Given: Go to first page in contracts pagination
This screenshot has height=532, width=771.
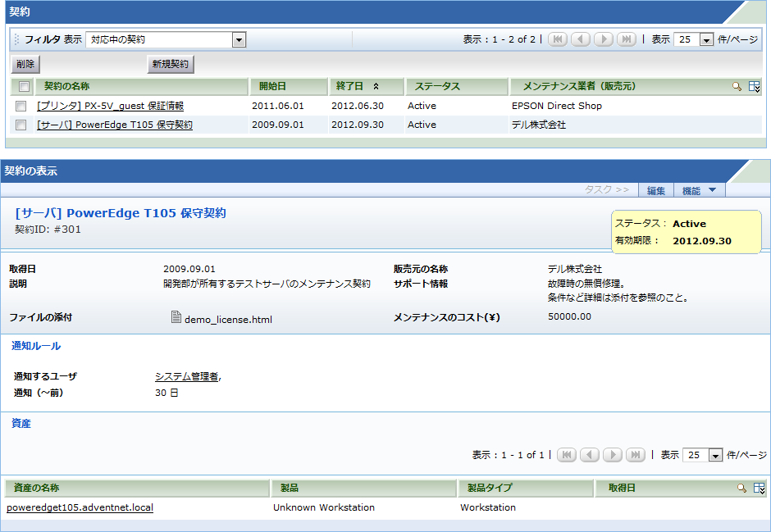Looking at the screenshot, I should 557,39.
